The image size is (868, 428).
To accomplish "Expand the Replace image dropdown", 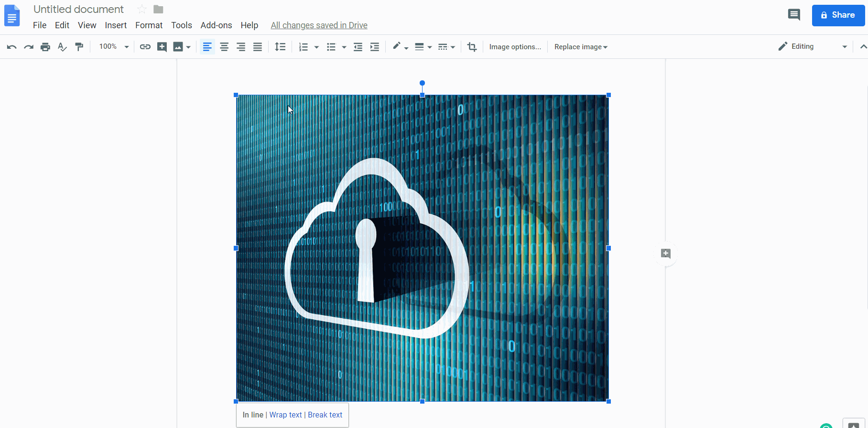I will (x=581, y=47).
